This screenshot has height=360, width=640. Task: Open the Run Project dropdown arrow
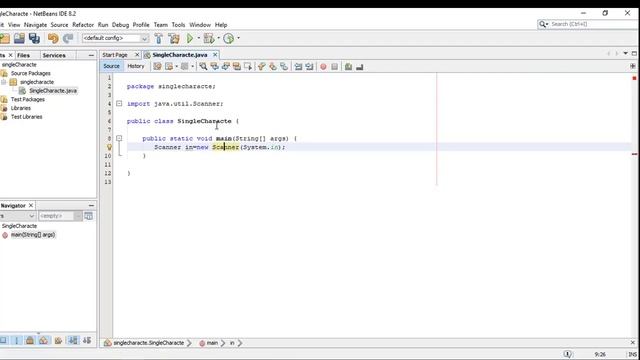[x=199, y=38]
